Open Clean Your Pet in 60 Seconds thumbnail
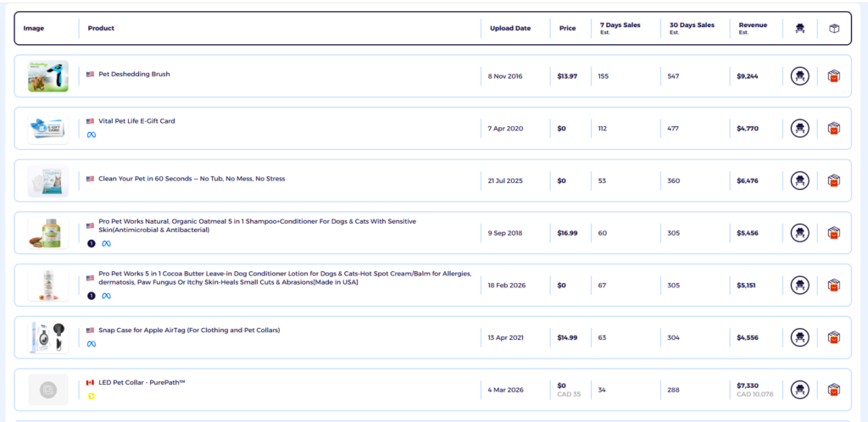 point(48,180)
